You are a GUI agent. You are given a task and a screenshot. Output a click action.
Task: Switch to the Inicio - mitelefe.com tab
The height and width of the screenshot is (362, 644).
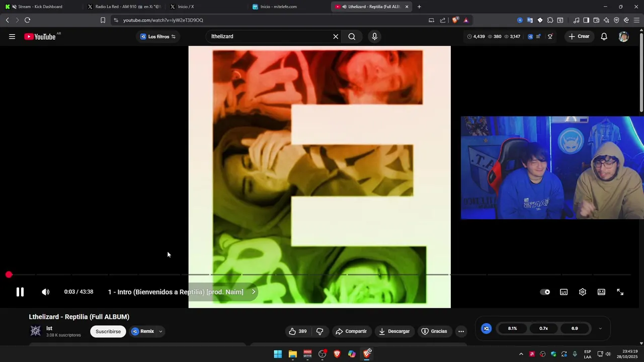pos(288,7)
